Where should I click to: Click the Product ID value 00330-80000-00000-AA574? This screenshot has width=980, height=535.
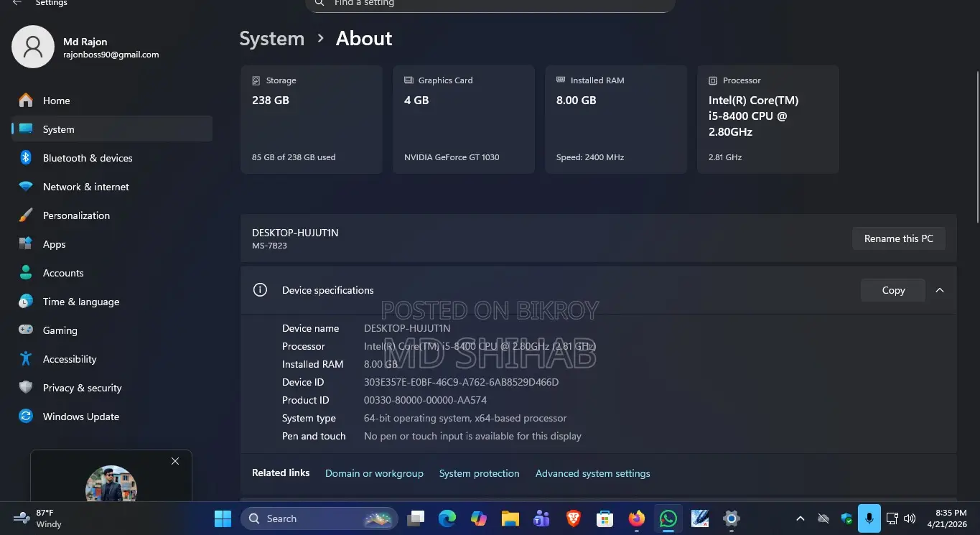click(425, 400)
